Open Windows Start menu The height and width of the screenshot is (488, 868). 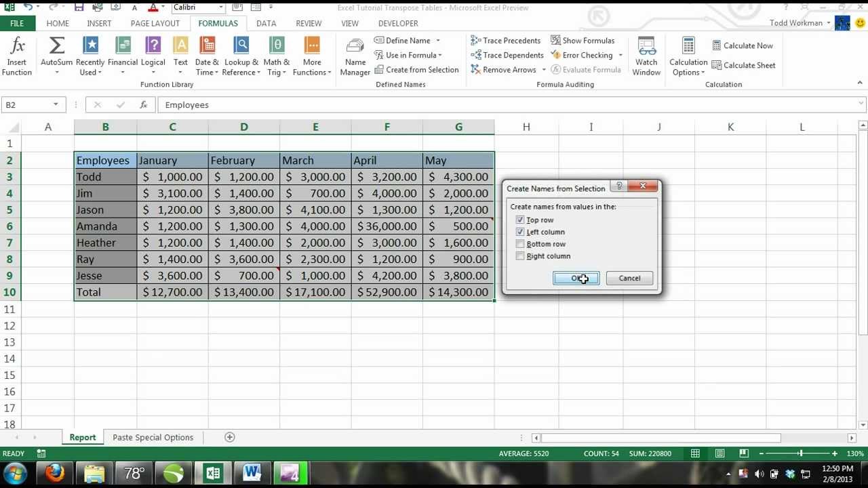click(15, 472)
